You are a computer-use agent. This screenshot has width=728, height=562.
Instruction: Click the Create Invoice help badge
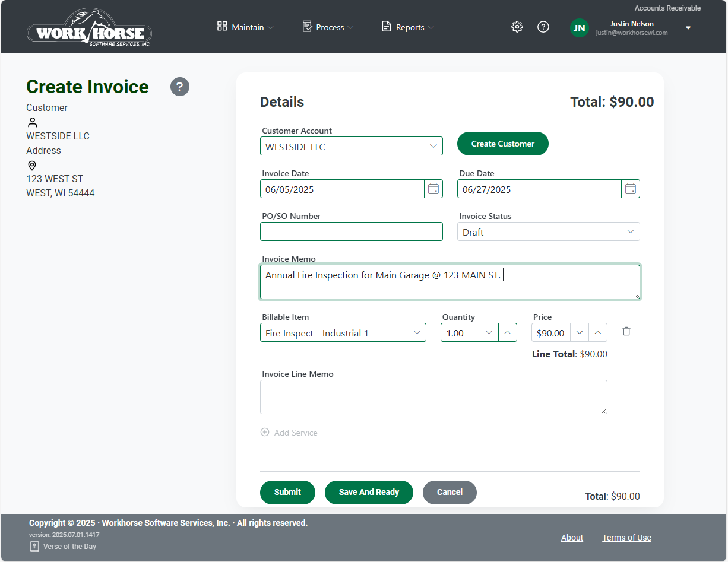click(x=180, y=87)
